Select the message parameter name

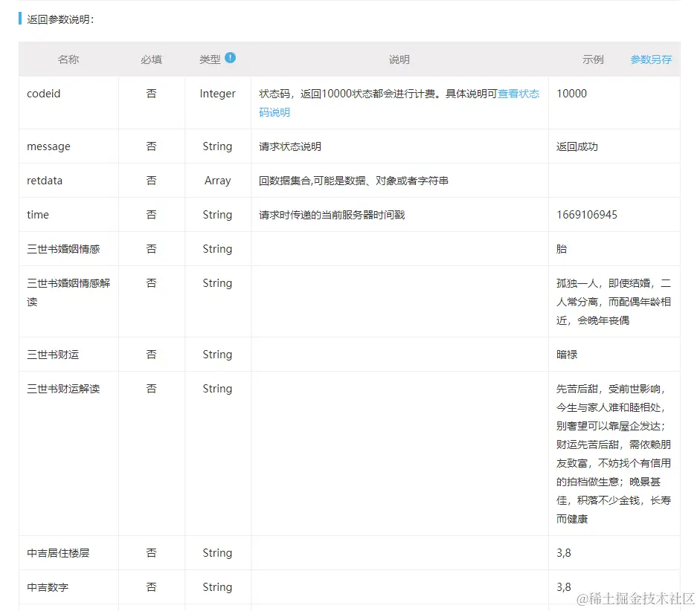48,146
